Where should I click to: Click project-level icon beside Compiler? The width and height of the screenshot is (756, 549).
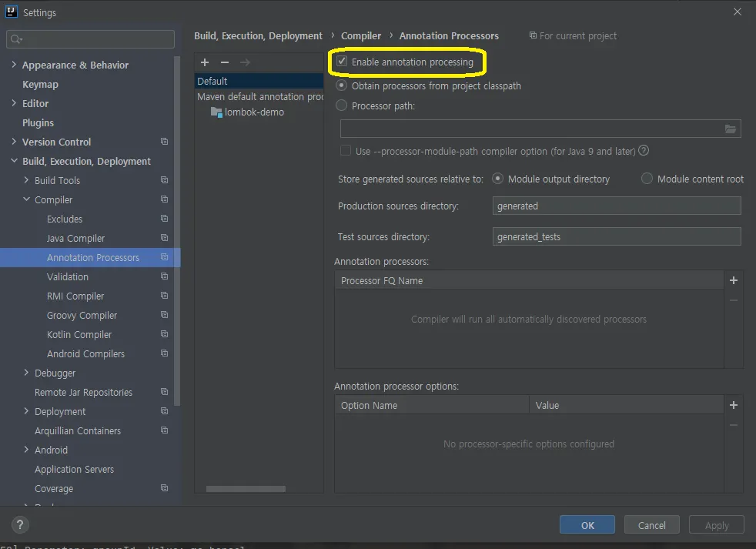pos(165,199)
